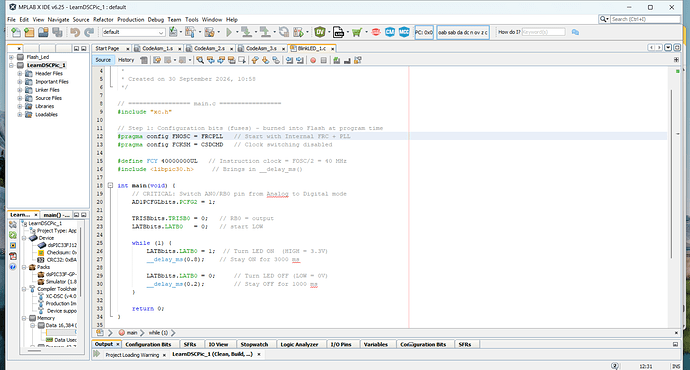Click the New File toolbar icon
690x370 pixels.
[x=16, y=32]
